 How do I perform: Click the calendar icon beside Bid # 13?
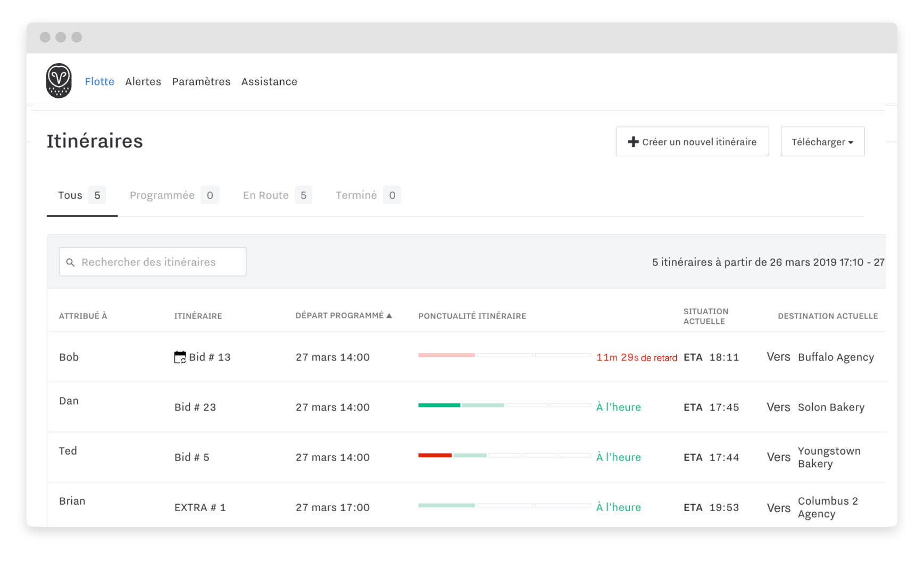[180, 357]
